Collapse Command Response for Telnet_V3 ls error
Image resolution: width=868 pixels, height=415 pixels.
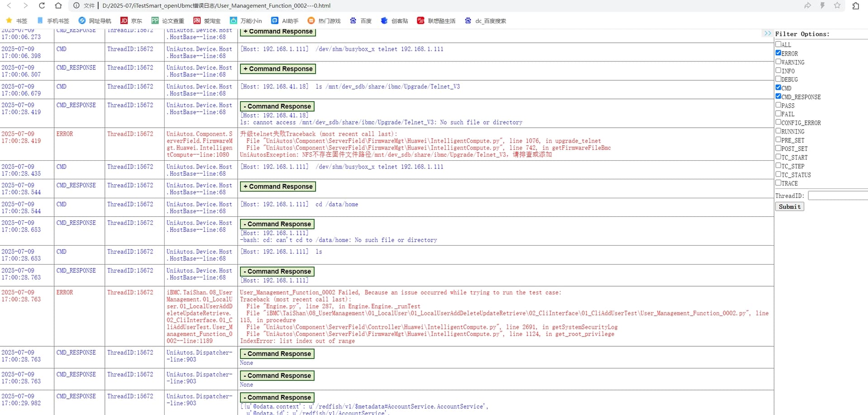277,106
